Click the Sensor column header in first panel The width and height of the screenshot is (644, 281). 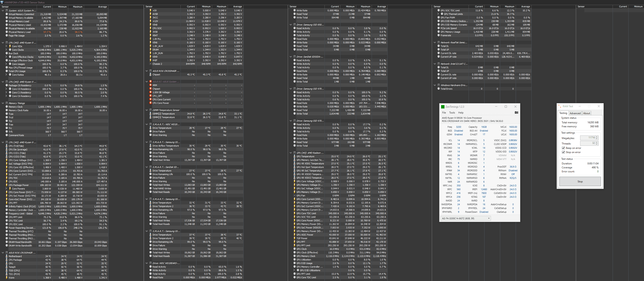(x=18, y=7)
